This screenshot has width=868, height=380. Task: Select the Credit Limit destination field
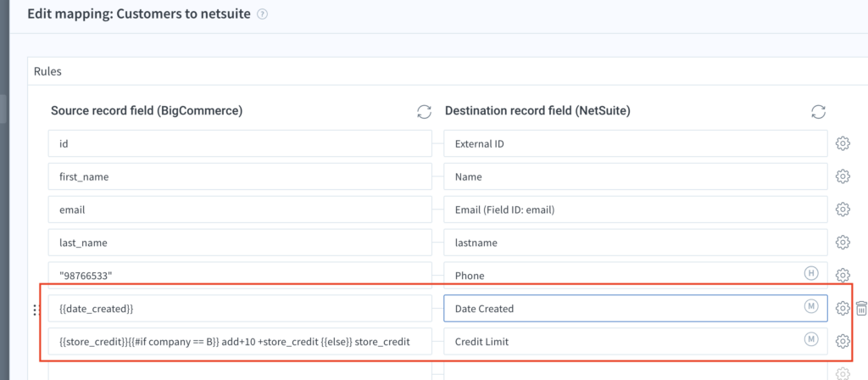pyautogui.click(x=636, y=342)
